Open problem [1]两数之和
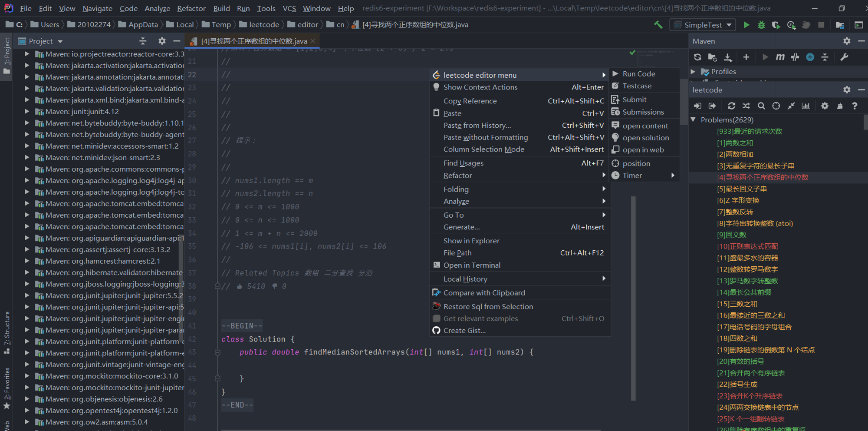The image size is (868, 431). (x=735, y=143)
